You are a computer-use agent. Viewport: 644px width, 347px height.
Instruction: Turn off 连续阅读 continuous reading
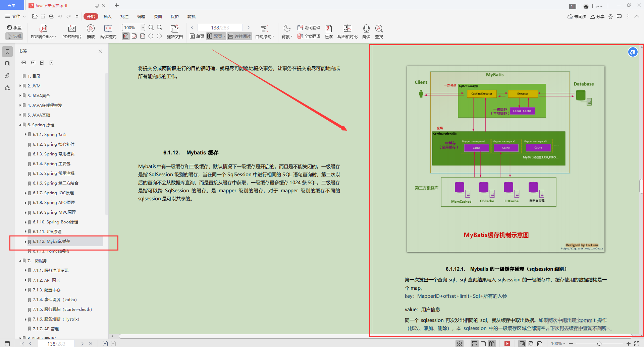[239, 36]
